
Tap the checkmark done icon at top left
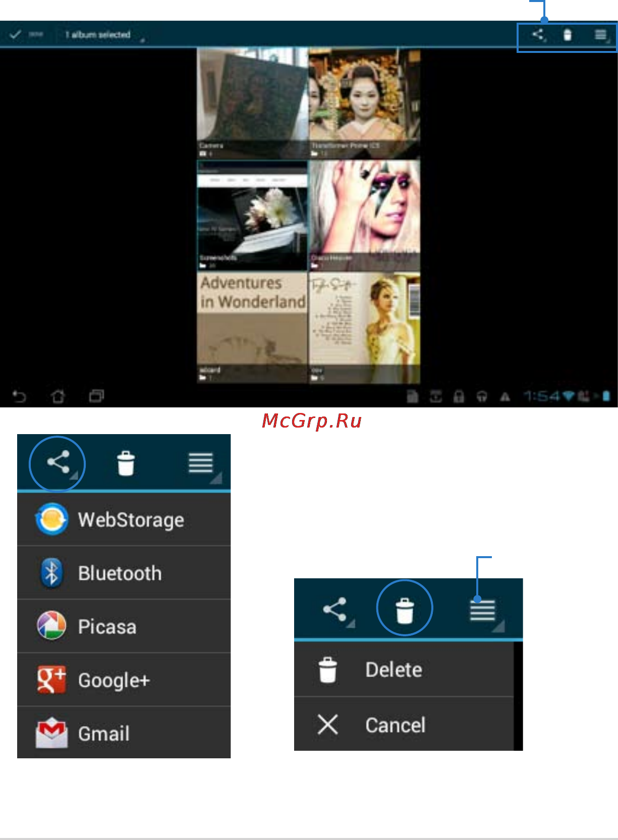click(x=16, y=34)
